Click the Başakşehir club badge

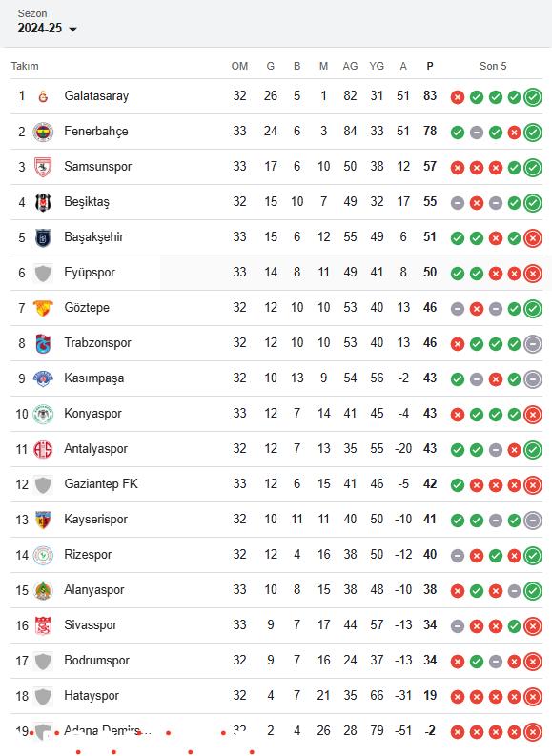(x=43, y=237)
